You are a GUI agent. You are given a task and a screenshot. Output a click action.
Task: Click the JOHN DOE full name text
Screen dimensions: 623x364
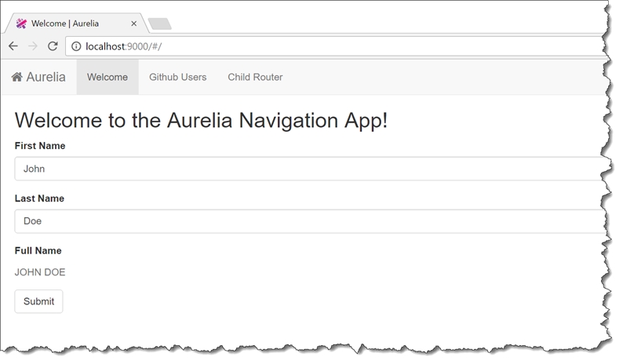(40, 272)
